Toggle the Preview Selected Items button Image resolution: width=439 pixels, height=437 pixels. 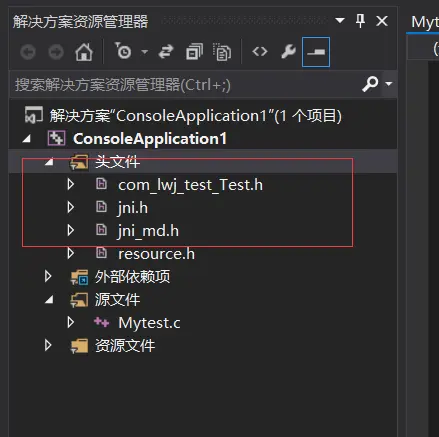click(x=316, y=52)
